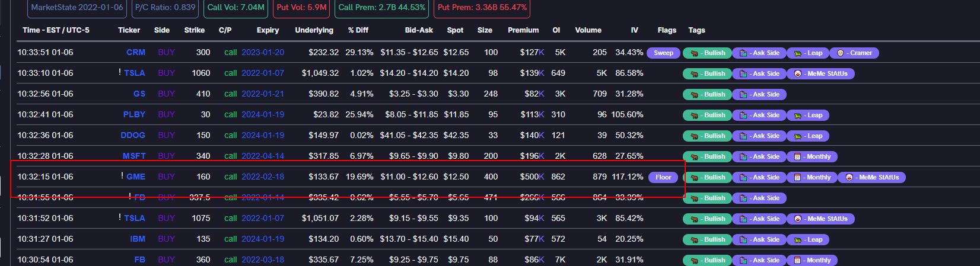This screenshot has height=266, width=980.
Task: Open the TSLA ticker on the 1060 strike row
Action: coord(135,73)
